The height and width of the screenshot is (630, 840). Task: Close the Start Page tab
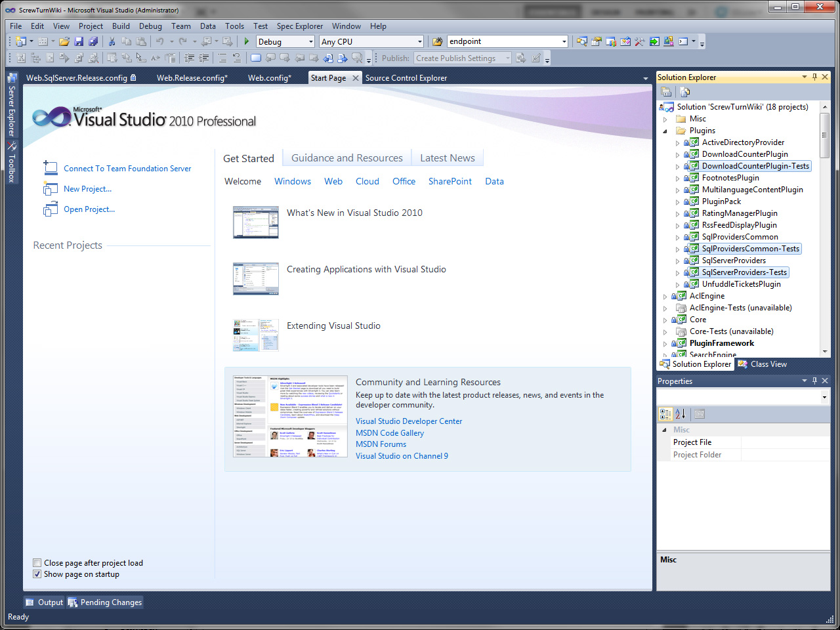pos(356,77)
